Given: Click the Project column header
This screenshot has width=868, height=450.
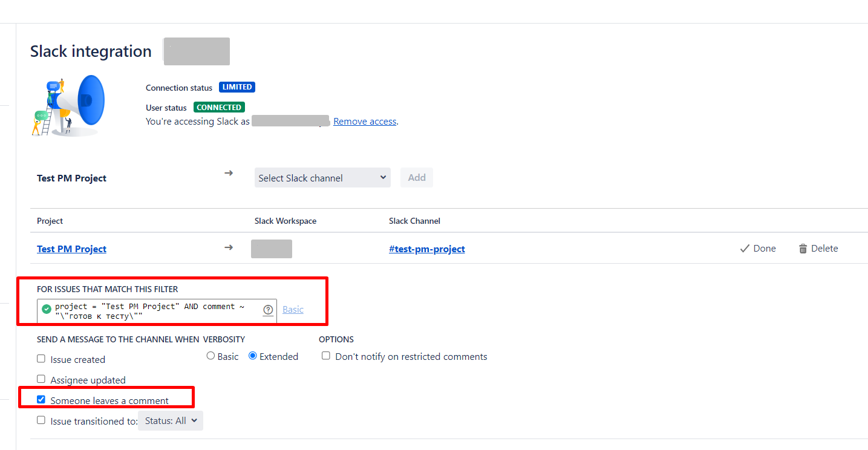Looking at the screenshot, I should pos(50,221).
